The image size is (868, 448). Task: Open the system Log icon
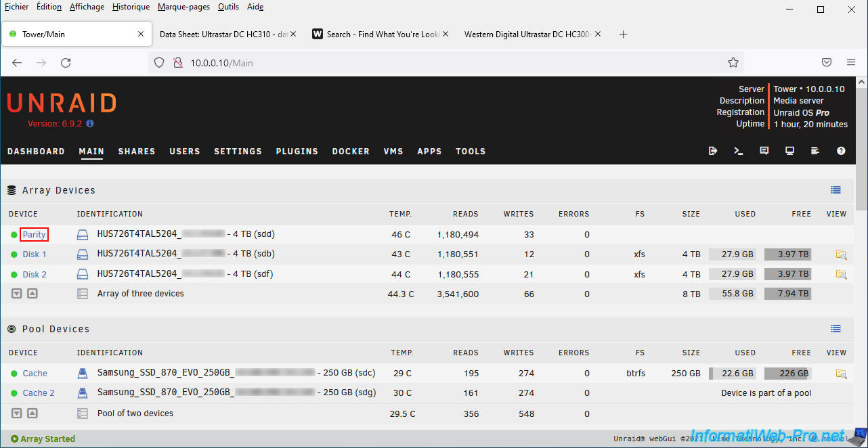(x=815, y=151)
